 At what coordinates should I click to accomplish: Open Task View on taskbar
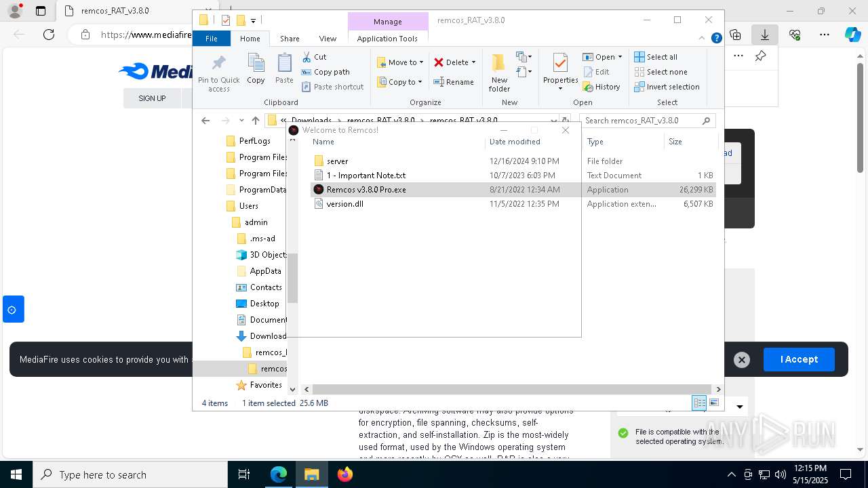[x=244, y=474]
